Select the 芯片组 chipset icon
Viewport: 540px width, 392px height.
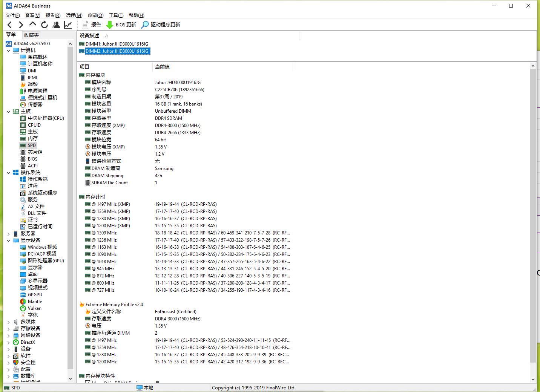tap(23, 152)
